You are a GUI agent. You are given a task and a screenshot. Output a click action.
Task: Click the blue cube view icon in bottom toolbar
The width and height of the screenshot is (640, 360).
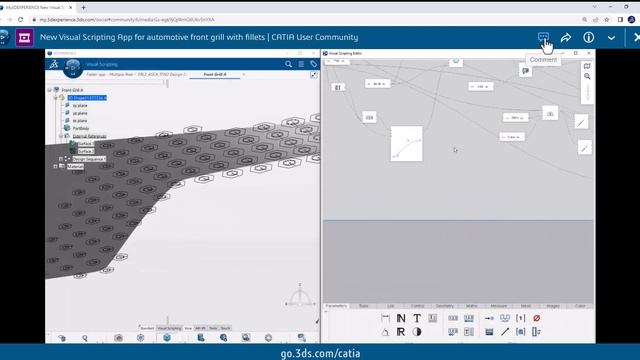click(167, 338)
